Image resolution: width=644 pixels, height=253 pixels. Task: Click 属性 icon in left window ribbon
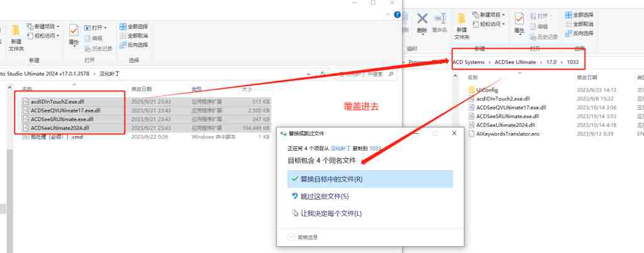pos(74,35)
